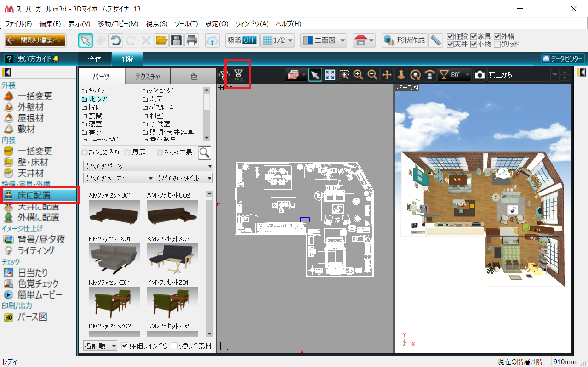
Task: Open the 二面図 view layout dropdown
Action: 324,40
